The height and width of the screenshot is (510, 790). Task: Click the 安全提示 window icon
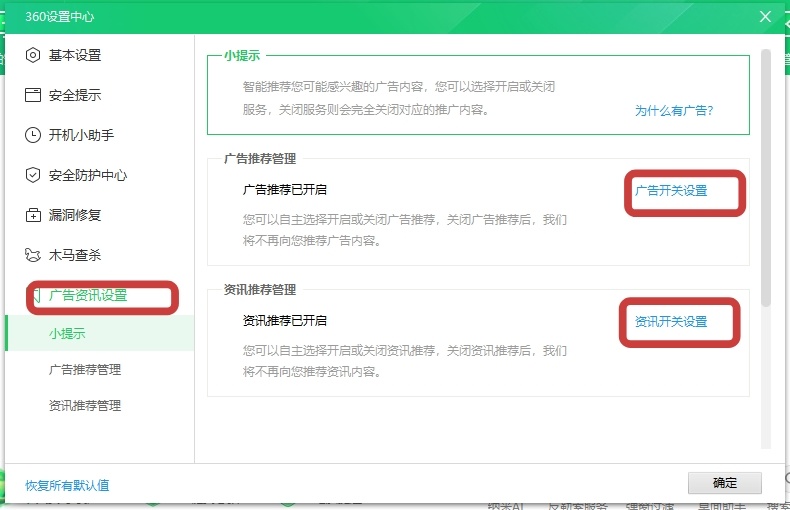pyautogui.click(x=33, y=95)
